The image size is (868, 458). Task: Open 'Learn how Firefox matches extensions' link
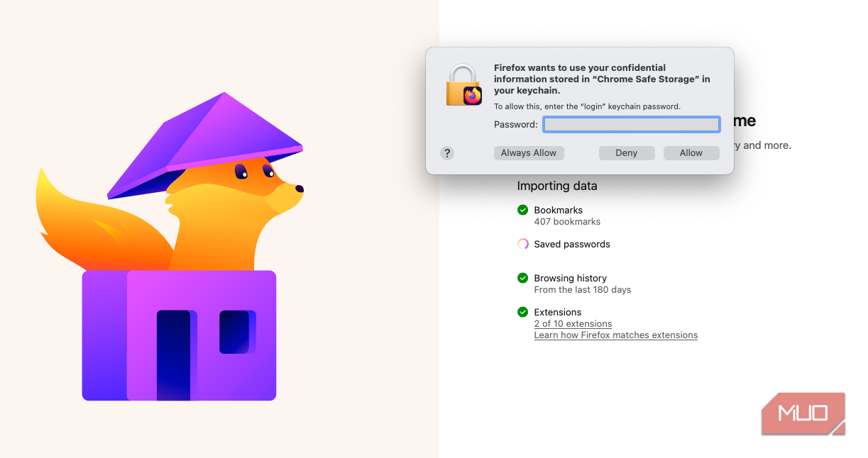[616, 335]
